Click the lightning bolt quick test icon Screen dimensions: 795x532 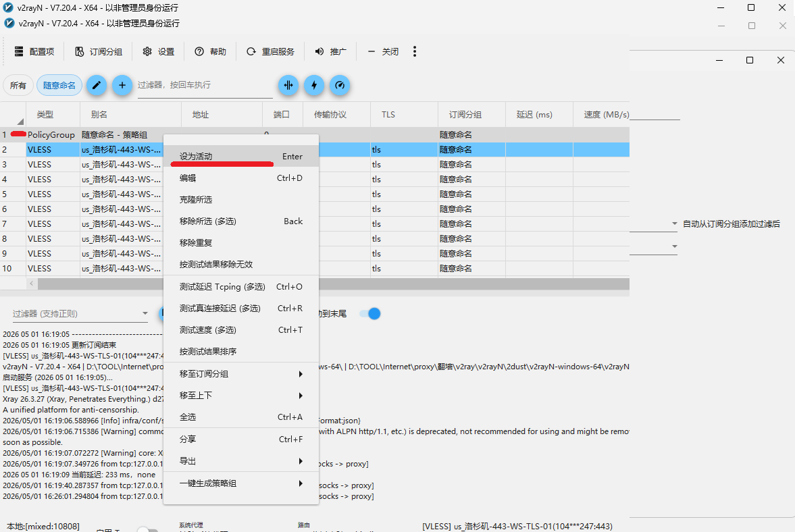coord(314,85)
